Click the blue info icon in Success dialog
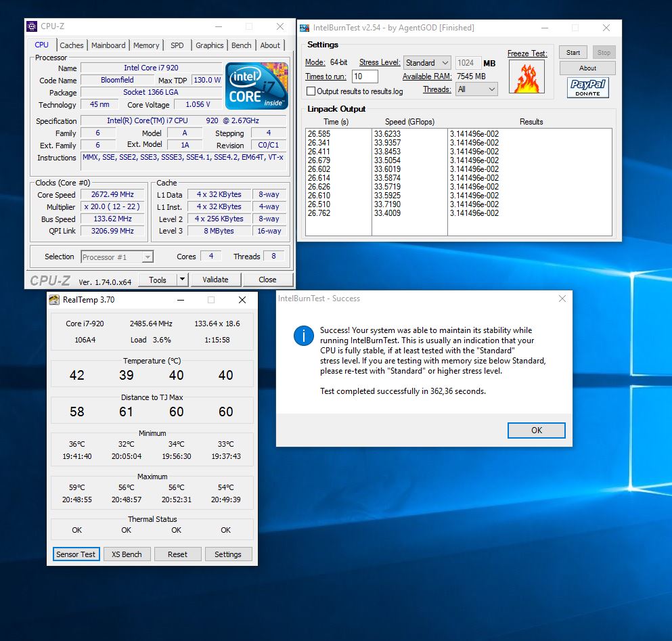This screenshot has width=672, height=641. (x=304, y=335)
